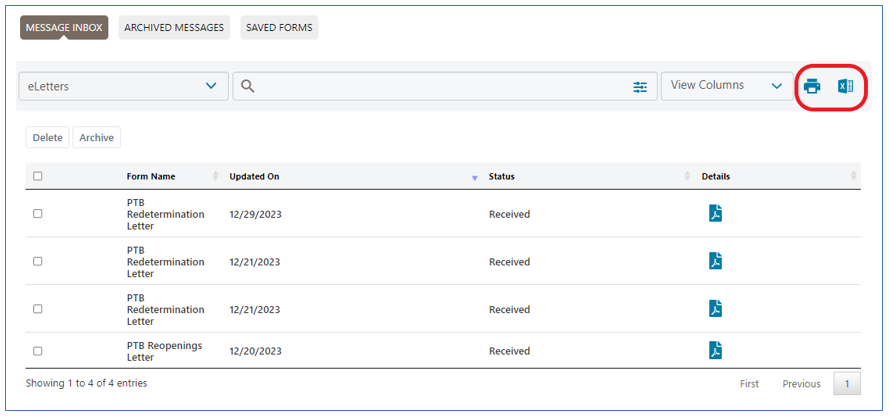Click inside the search text field
Image resolution: width=890 pixels, height=417 pixels.
pos(440,87)
